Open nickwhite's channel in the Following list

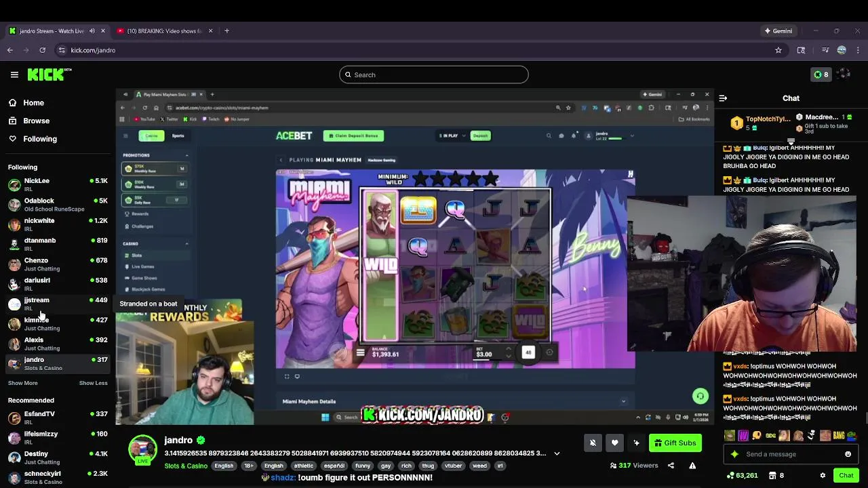point(58,224)
